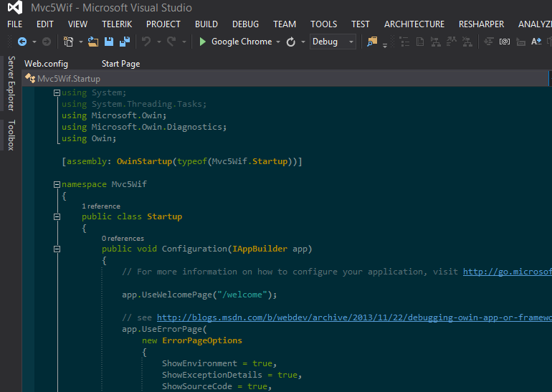Open the go.microsoft link in comment
Viewport: 552px width, 392px height.
click(x=508, y=272)
